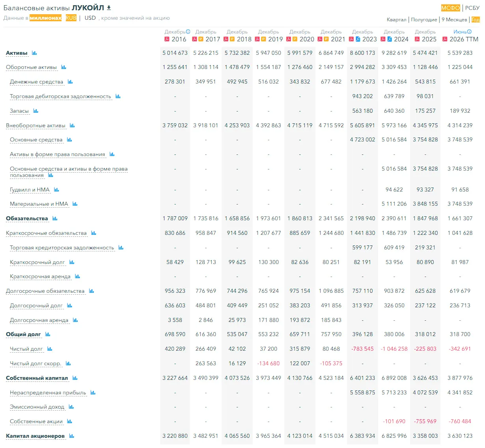Viewport: 485px width, 448px height.
Task: Show chart for Собственный капитал
Action: click(75, 378)
